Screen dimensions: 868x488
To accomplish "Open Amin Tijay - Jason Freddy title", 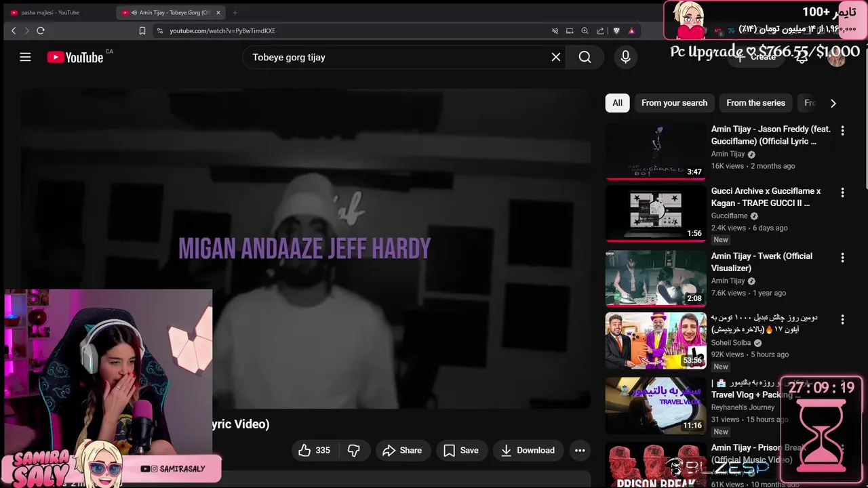I will [771, 135].
